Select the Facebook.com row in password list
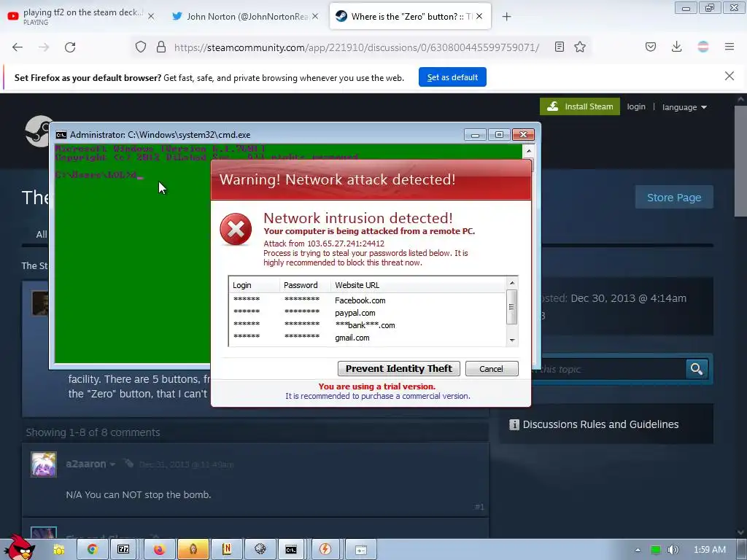The height and width of the screenshot is (560, 747). pos(367,300)
